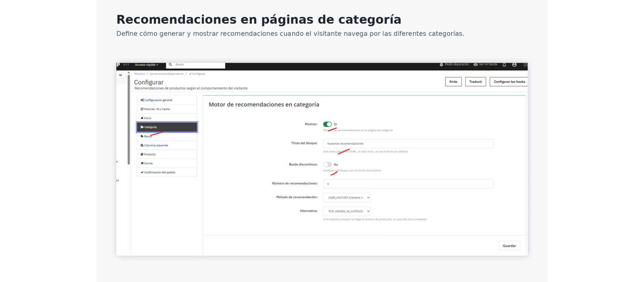Open the Configuración general tab
Screen dimensions: 644x282
[167, 100]
